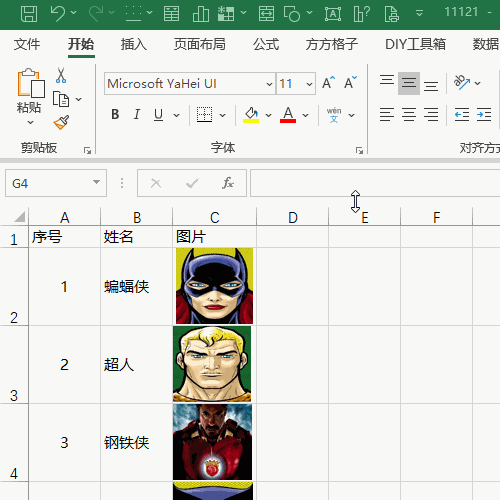Image resolution: width=500 pixels, height=500 pixels.
Task: Open the fill color dropdown arrow
Action: pyautogui.click(x=268, y=116)
